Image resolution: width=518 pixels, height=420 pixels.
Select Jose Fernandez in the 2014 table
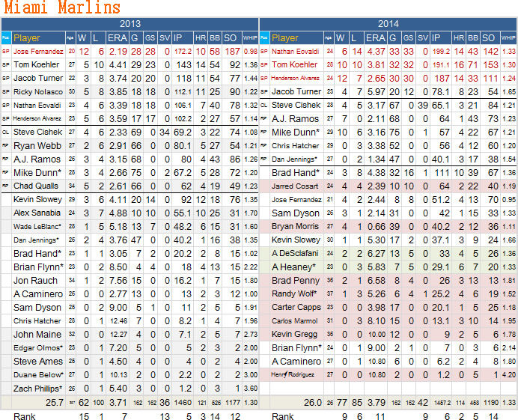point(296,200)
